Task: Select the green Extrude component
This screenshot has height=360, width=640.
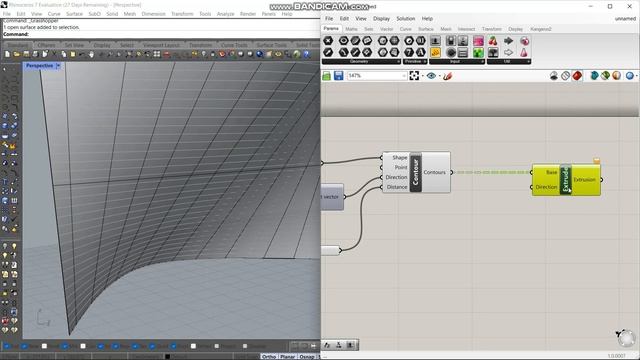Action: pos(565,180)
